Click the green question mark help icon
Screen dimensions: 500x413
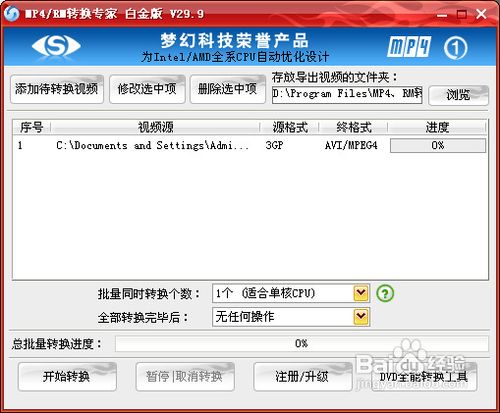pos(385,293)
